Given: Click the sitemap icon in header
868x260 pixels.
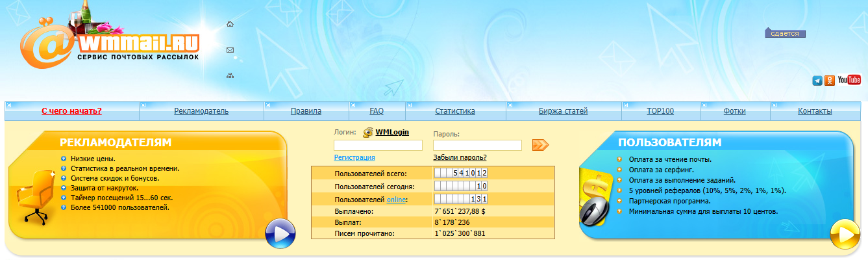Looking at the screenshot, I should (x=230, y=75).
